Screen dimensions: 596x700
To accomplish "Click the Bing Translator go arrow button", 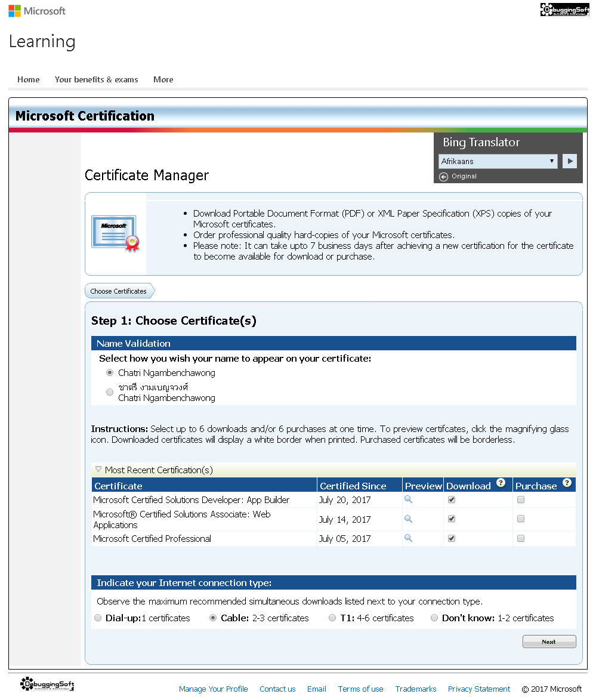I will coord(569,161).
